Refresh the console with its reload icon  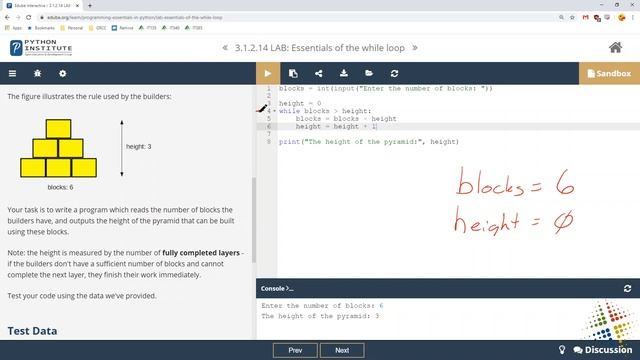[x=627, y=289]
